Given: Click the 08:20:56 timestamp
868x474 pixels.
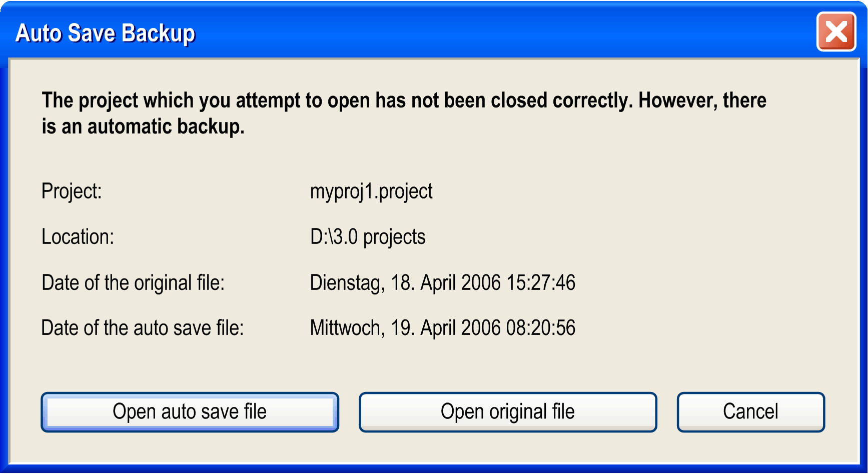Looking at the screenshot, I should (x=541, y=328).
